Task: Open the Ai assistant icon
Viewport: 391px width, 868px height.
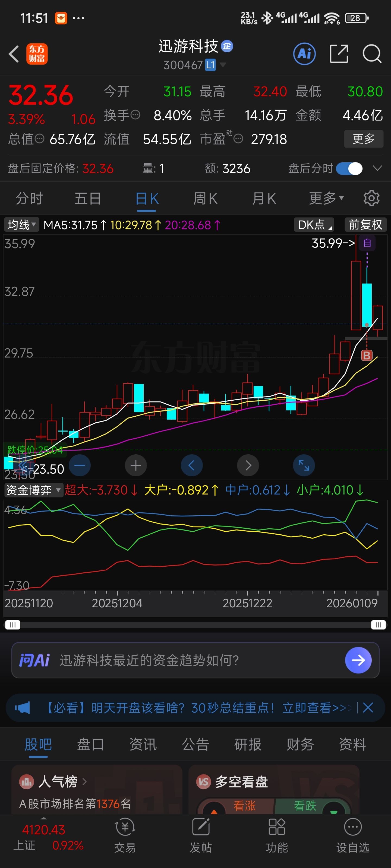Action: tap(304, 54)
